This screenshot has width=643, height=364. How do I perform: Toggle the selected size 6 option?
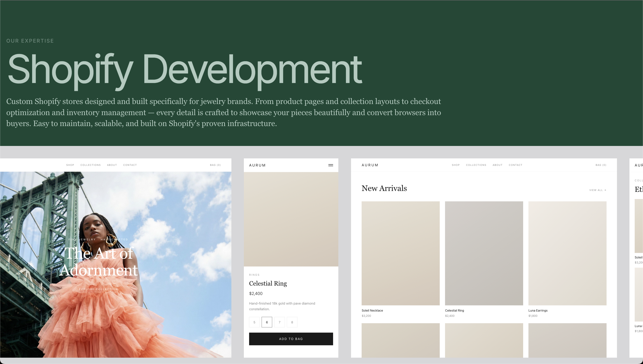pyautogui.click(x=267, y=322)
